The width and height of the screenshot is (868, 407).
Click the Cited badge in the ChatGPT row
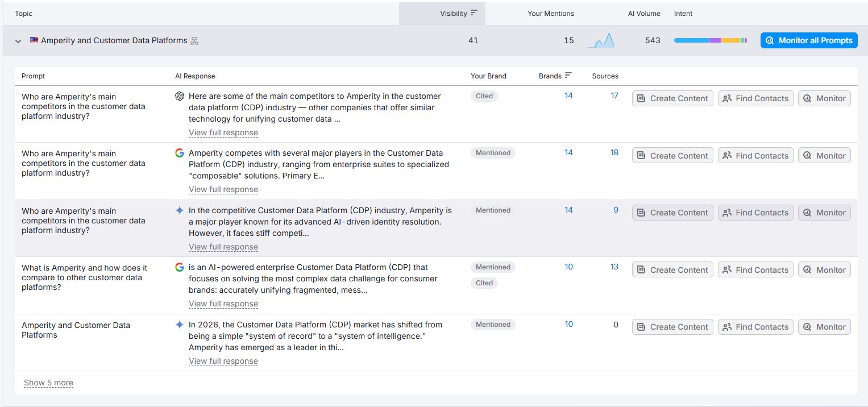(484, 96)
